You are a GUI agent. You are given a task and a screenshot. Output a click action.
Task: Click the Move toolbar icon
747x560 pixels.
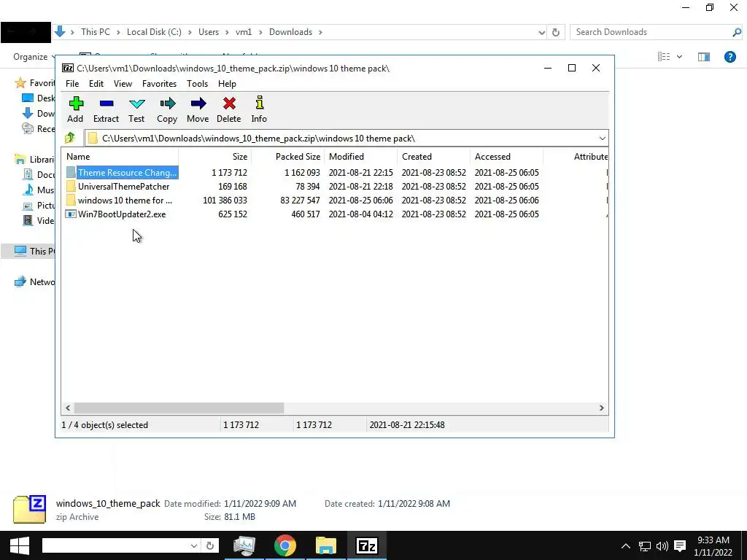click(198, 109)
